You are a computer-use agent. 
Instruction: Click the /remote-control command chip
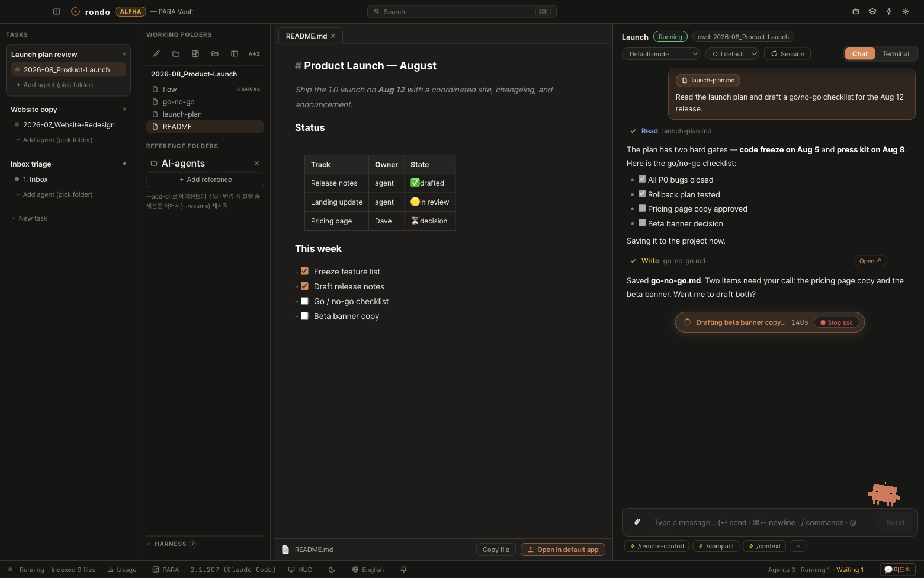click(656, 546)
